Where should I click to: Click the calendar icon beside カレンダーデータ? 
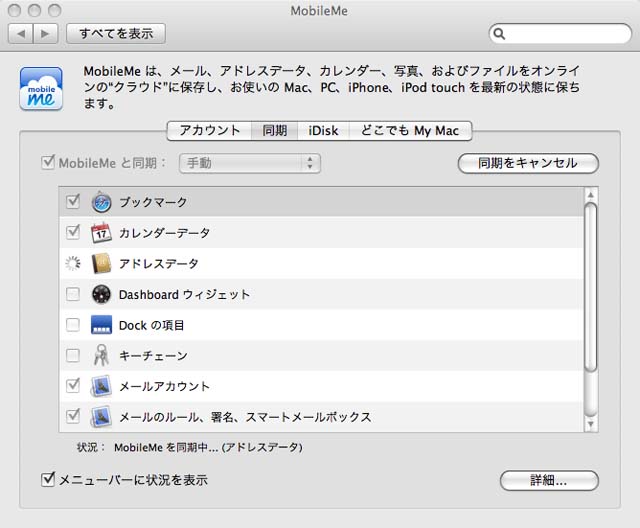coord(101,233)
